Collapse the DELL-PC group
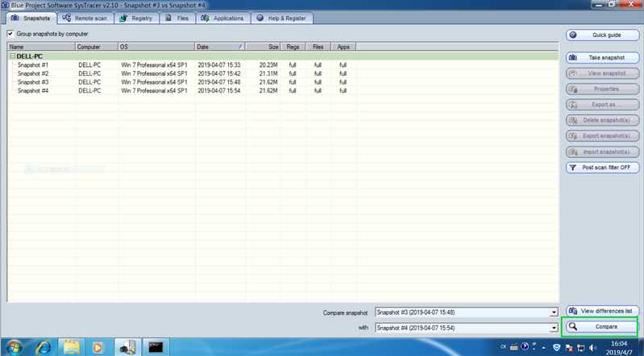The width and height of the screenshot is (644, 356). click(13, 56)
